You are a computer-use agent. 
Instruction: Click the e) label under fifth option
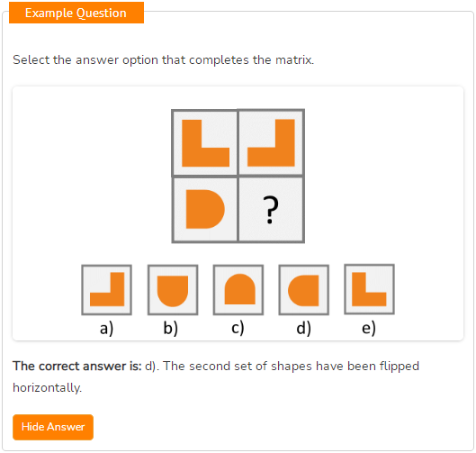[x=369, y=328]
